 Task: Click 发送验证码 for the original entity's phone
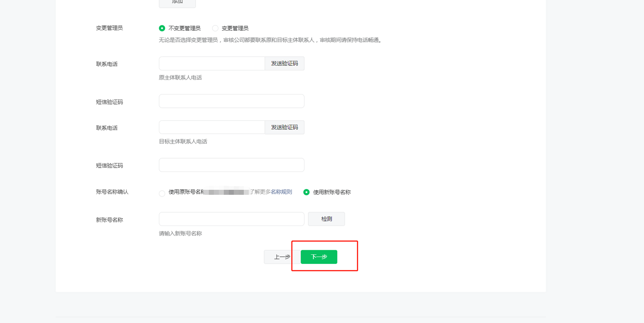tap(285, 64)
